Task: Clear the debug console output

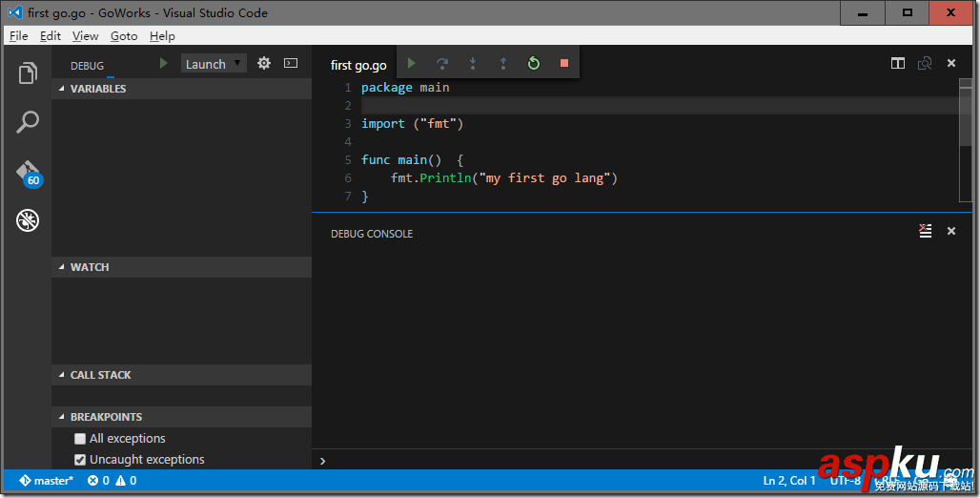Action: pyautogui.click(x=925, y=231)
